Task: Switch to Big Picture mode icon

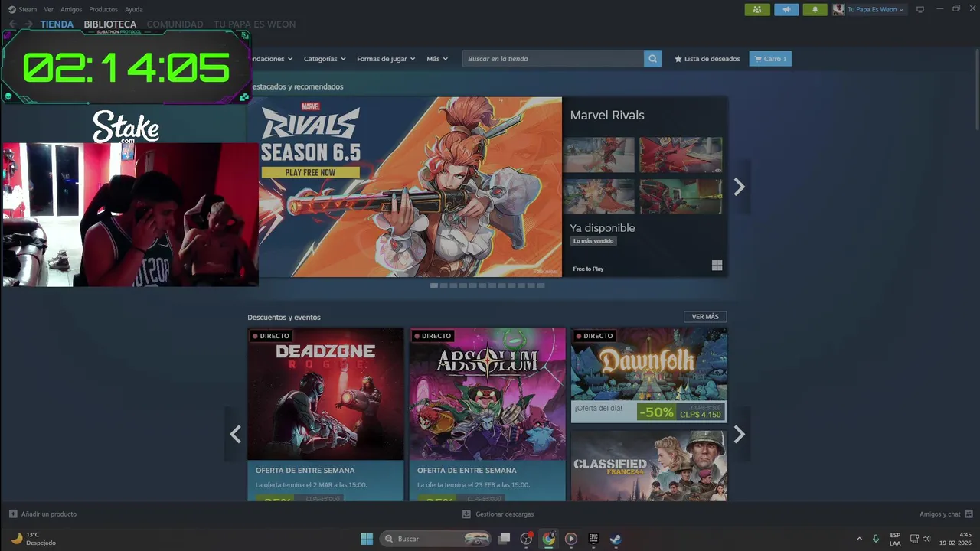Action: [x=920, y=9]
